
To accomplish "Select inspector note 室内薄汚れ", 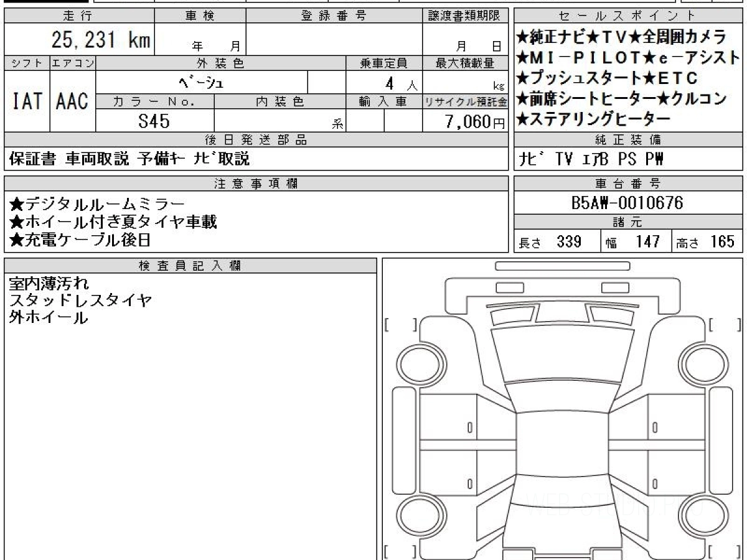I will coord(49,284).
